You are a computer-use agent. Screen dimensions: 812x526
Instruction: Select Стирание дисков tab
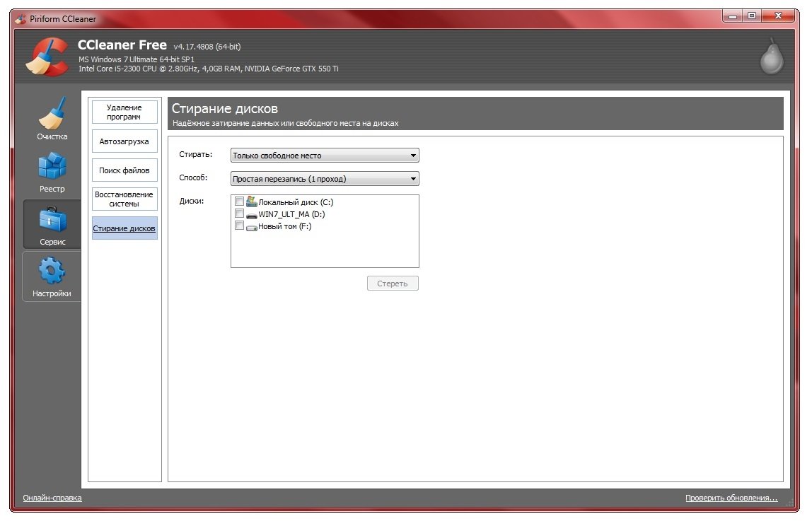click(124, 228)
